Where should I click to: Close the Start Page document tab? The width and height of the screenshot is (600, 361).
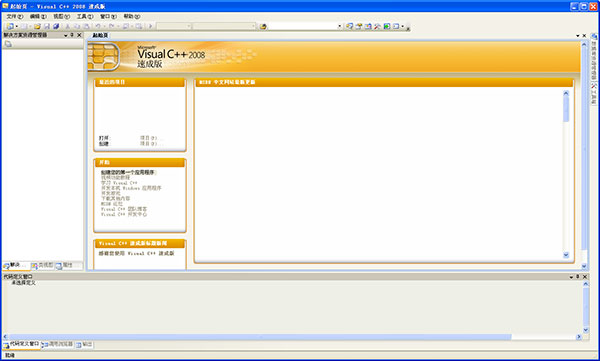pos(584,36)
